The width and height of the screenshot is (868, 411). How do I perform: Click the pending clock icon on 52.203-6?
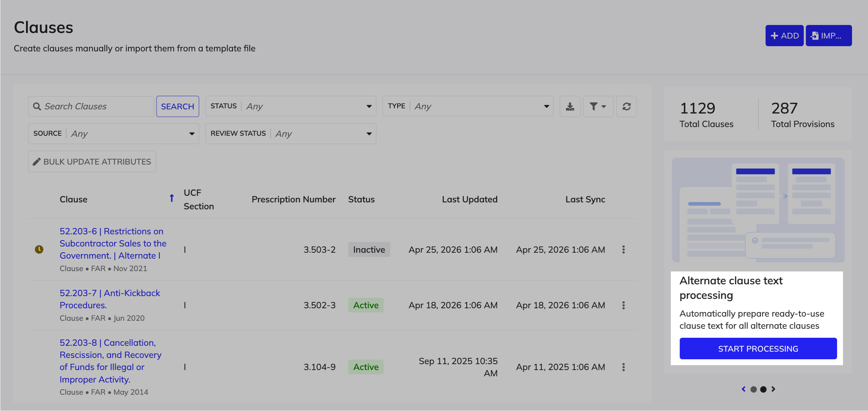[39, 249]
